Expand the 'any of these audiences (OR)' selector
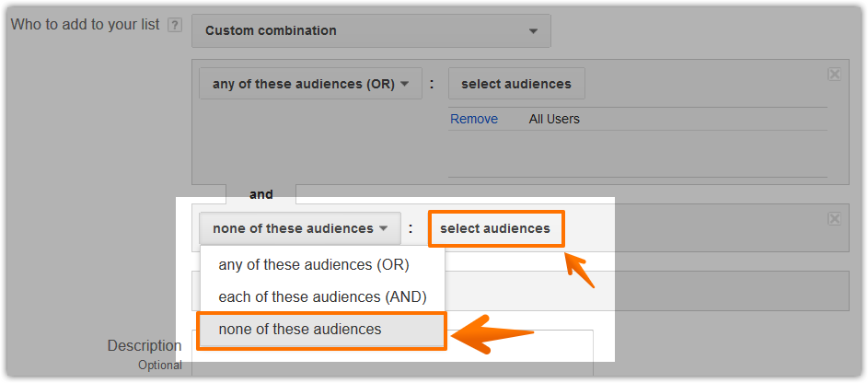This screenshot has width=868, height=383. click(x=310, y=84)
